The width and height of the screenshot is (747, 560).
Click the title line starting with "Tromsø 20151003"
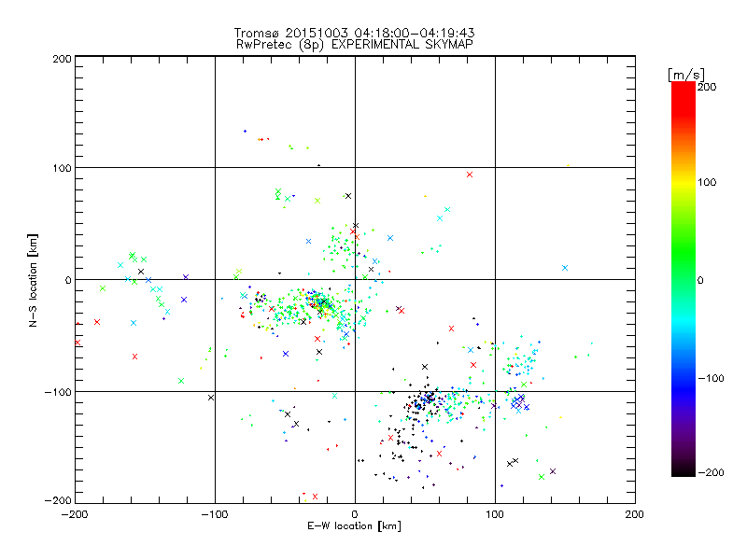354,33
